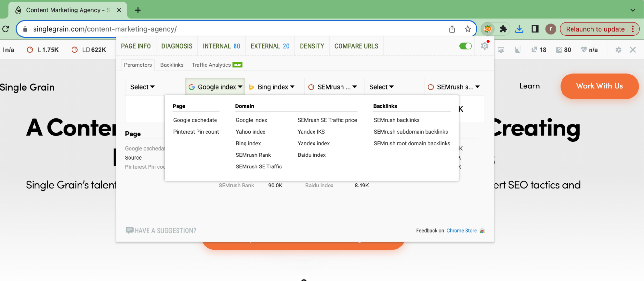Image resolution: width=644 pixels, height=281 pixels.
Task: Switch to the DENSITY tab
Action: pyautogui.click(x=312, y=46)
